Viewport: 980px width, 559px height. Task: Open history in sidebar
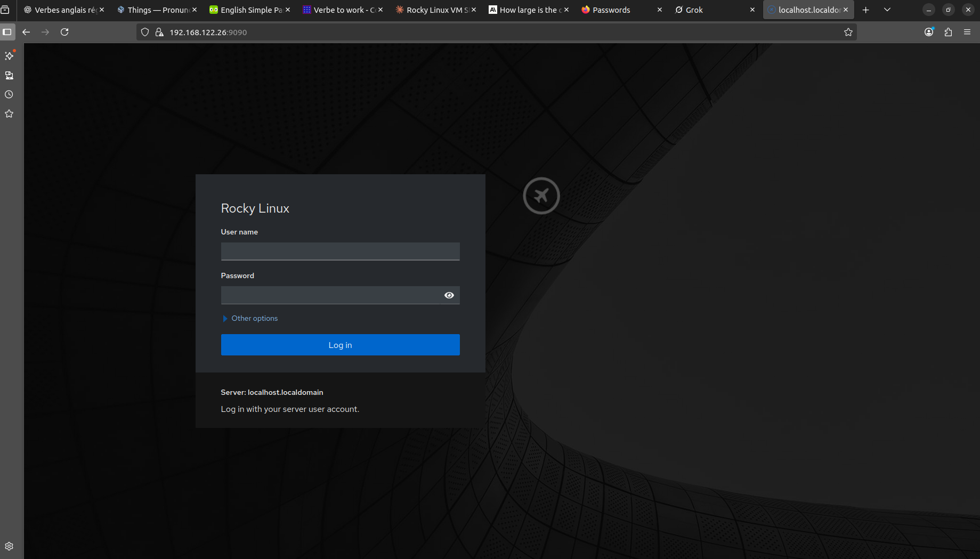[9, 94]
